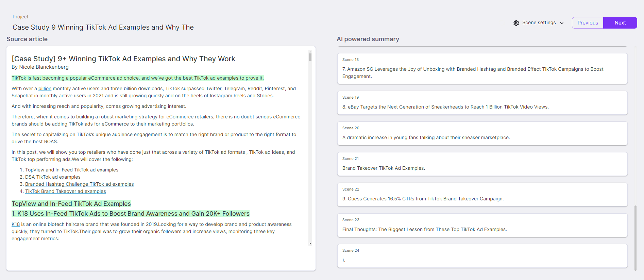Click the 'AI powered summary' heading
644x280 pixels.
tap(368, 39)
